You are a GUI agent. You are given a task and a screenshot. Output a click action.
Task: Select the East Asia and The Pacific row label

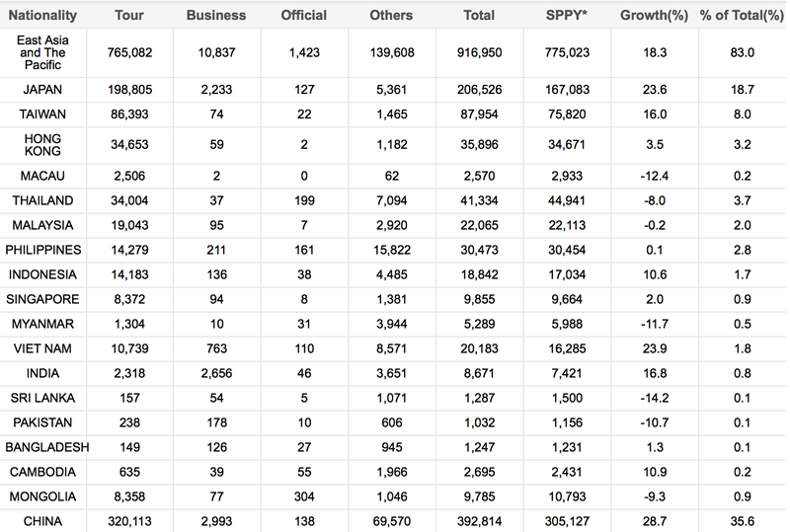[42, 52]
